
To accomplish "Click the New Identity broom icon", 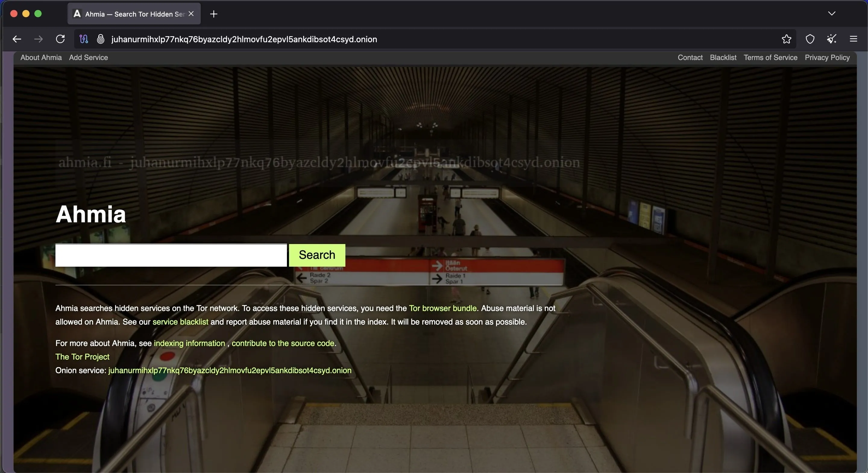I will (831, 39).
